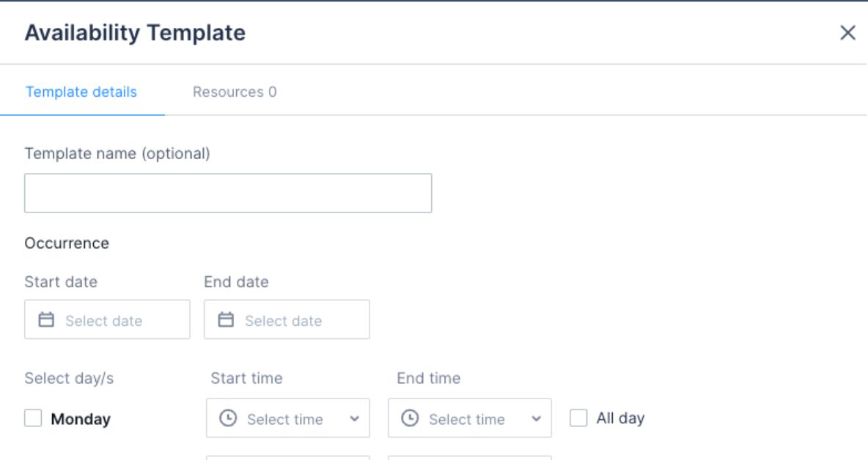Switch to the Template details tab

81,92
